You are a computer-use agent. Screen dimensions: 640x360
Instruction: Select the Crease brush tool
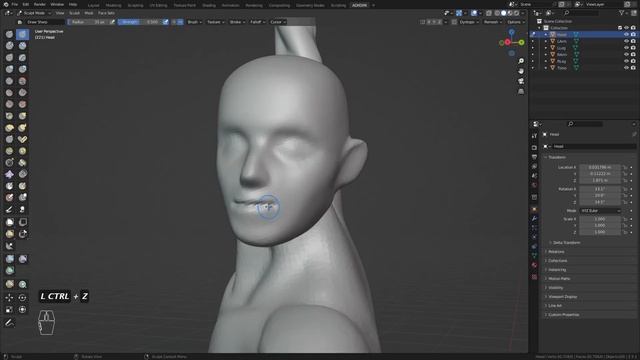9,81
